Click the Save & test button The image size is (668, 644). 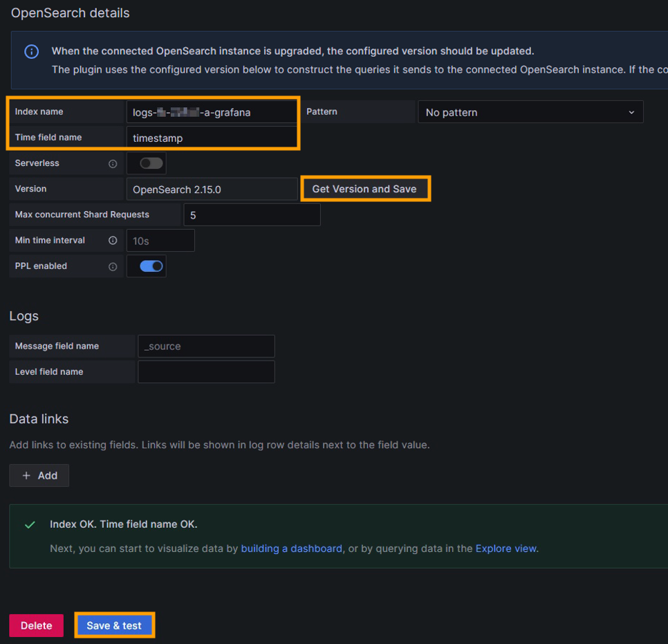114,625
